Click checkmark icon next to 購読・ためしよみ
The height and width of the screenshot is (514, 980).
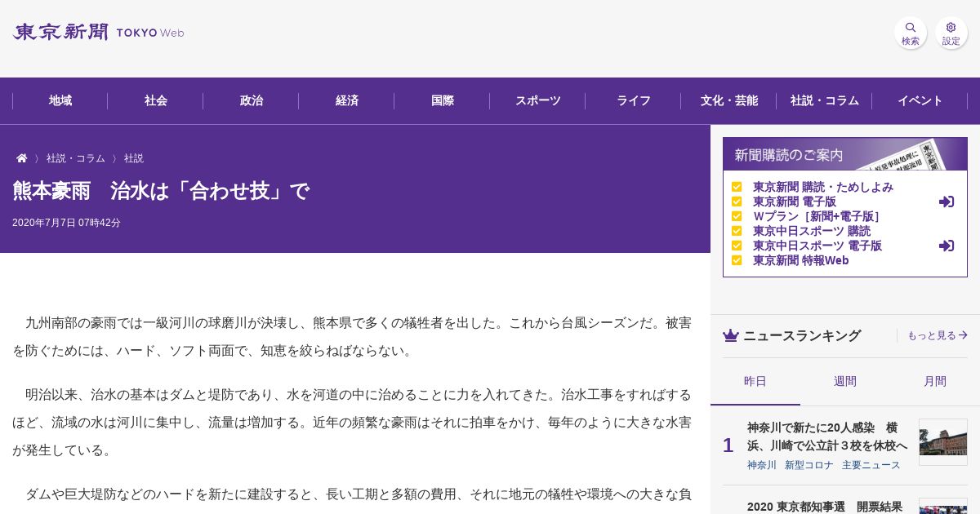[x=737, y=187]
